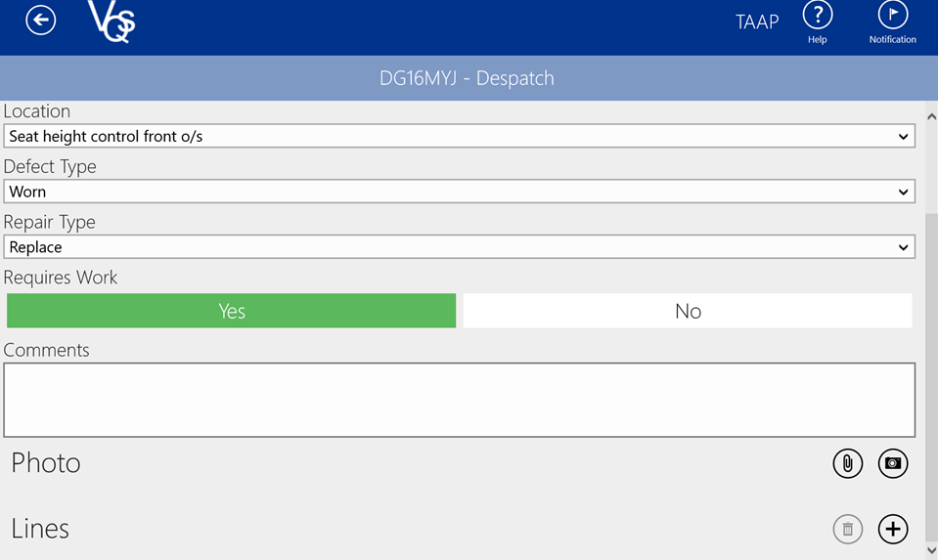
Task: Add a new line with the plus icon
Action: click(892, 529)
